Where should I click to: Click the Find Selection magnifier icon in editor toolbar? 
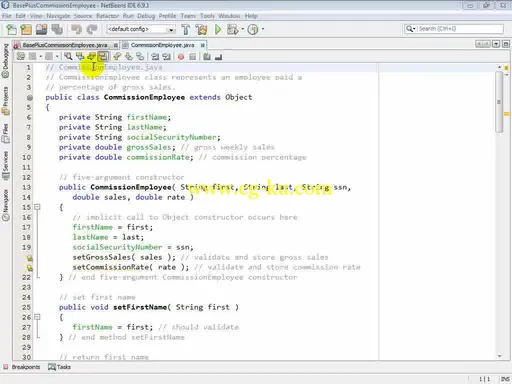(x=68, y=57)
